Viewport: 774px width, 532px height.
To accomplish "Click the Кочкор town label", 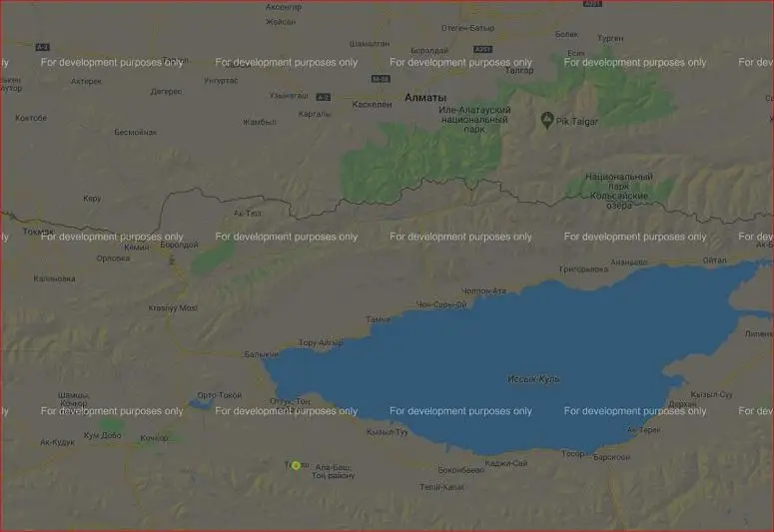I will 154,438.
